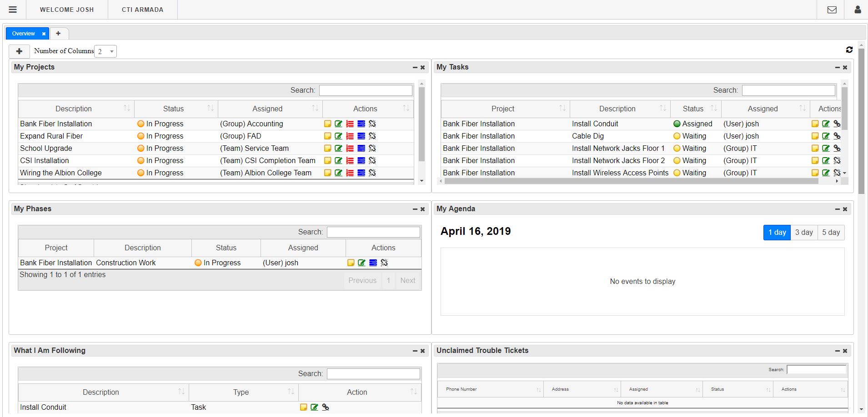This screenshot has height=417, width=868.
Task: Edit the School Upgrade project
Action: [338, 148]
